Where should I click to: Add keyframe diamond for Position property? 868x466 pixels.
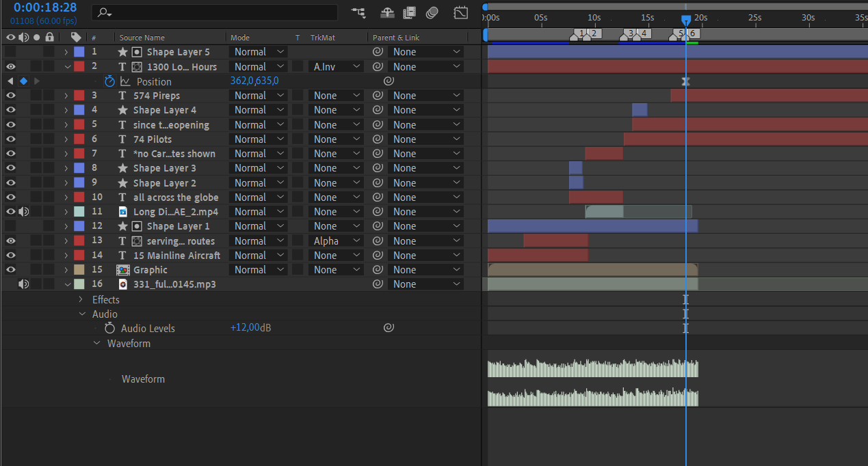[x=23, y=81]
